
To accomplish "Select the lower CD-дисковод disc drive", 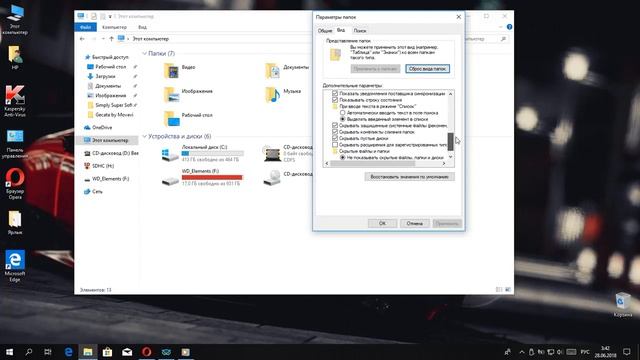I will coord(272,178).
